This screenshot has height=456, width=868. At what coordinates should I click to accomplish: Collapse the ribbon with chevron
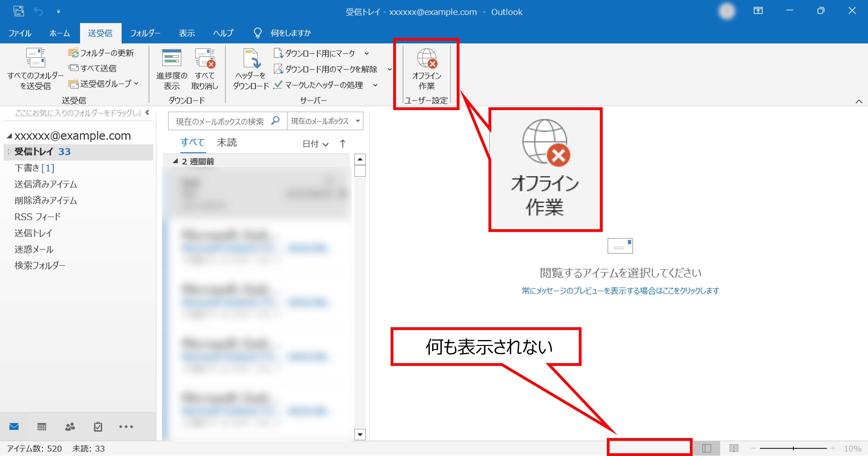click(859, 101)
